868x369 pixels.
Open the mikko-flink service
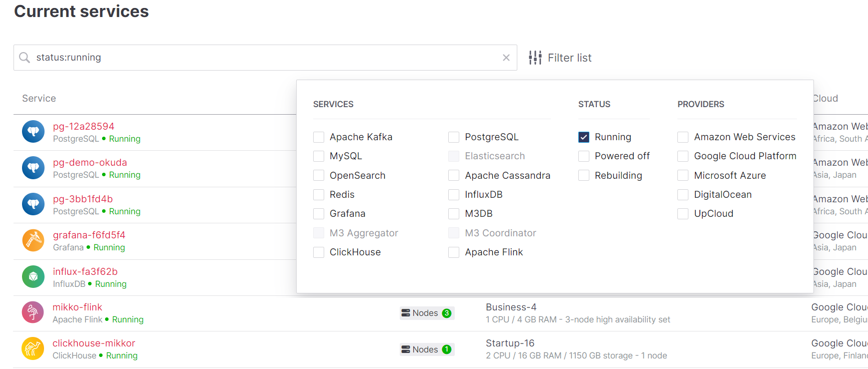pyautogui.click(x=78, y=307)
